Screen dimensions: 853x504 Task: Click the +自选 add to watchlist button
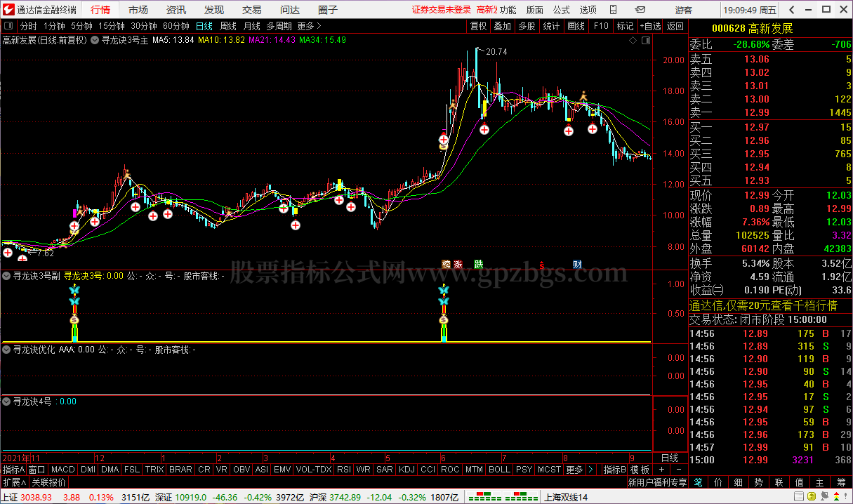point(651,26)
